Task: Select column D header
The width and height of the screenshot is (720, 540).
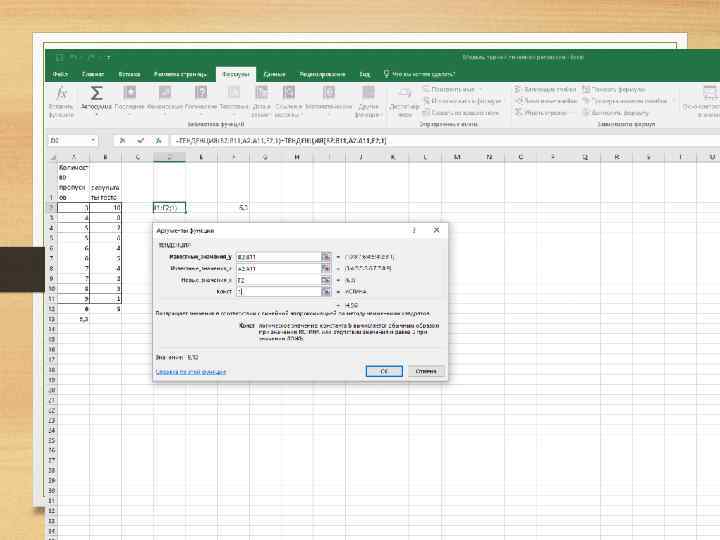Action: (169, 157)
